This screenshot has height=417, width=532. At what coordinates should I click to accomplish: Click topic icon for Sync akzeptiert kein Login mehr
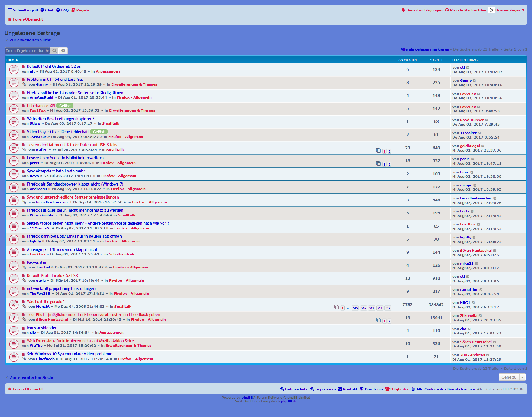tap(14, 174)
